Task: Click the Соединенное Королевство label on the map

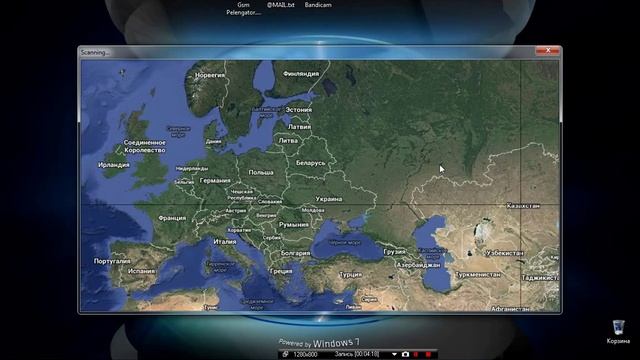Action: click(144, 147)
